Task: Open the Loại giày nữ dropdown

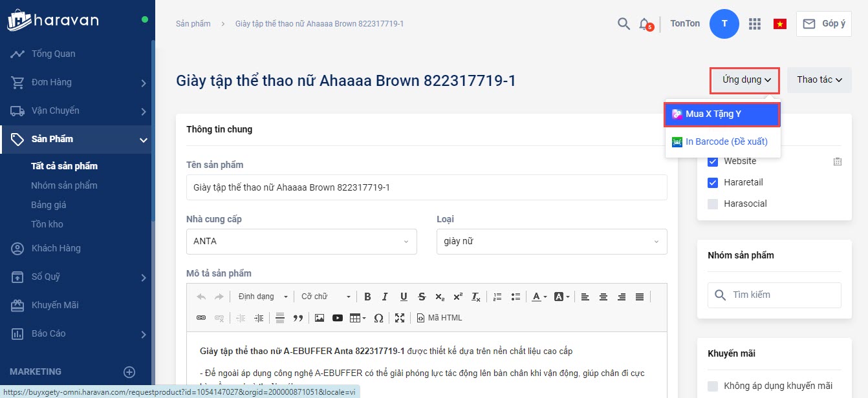Action: coord(552,241)
